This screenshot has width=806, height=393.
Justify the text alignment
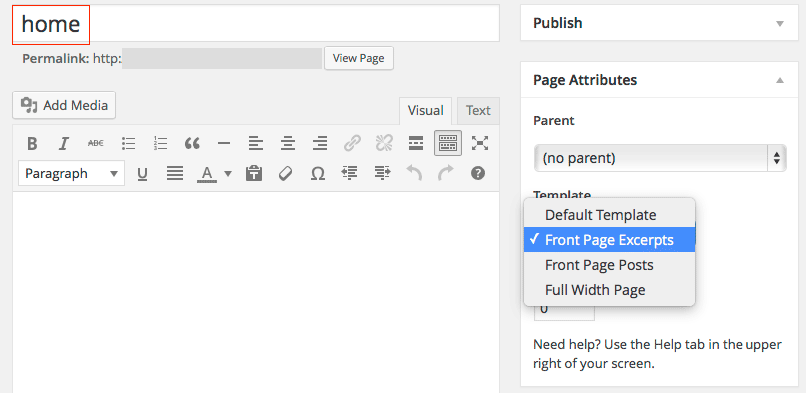[x=175, y=174]
